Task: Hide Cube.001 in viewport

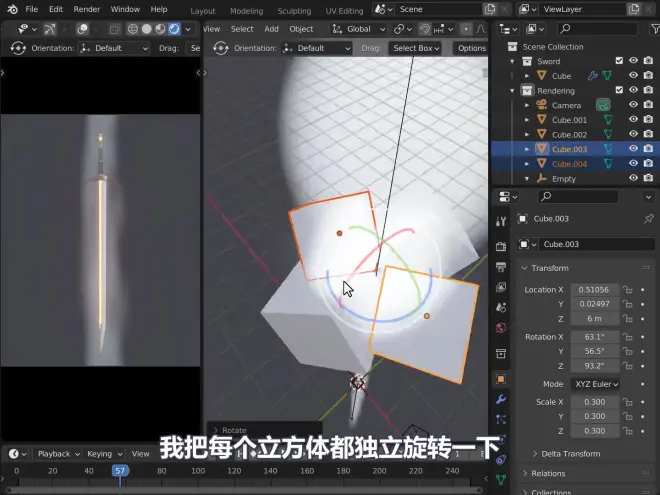Action: point(633,119)
